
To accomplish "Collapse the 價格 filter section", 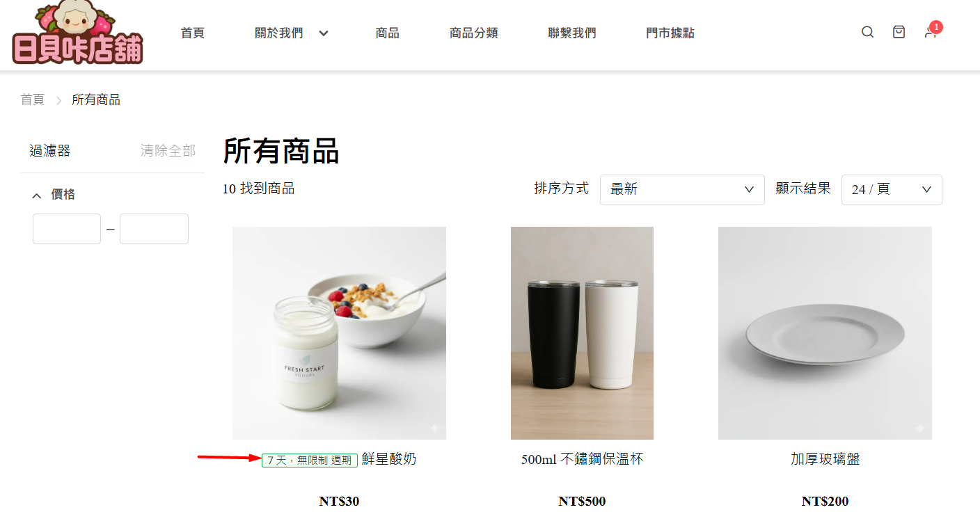I will pos(37,196).
